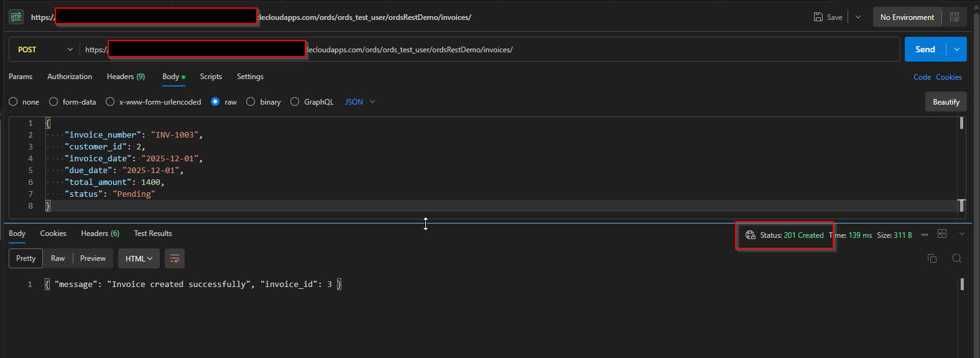This screenshot has height=358, width=980.
Task: Click the "total_amount" line in the body
Action: tap(114, 182)
